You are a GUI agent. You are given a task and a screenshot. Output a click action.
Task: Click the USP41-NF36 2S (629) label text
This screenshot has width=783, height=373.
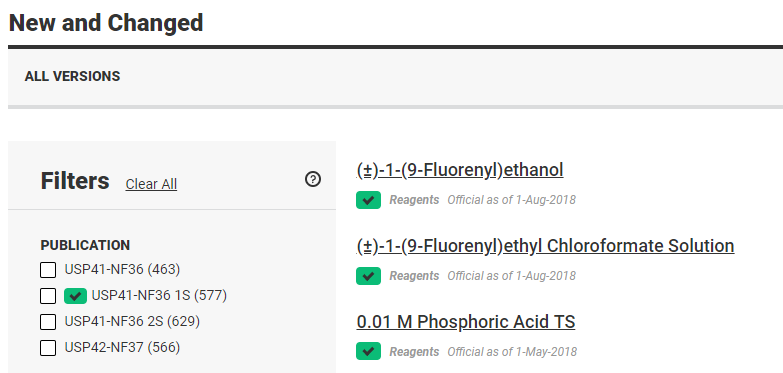click(x=132, y=321)
